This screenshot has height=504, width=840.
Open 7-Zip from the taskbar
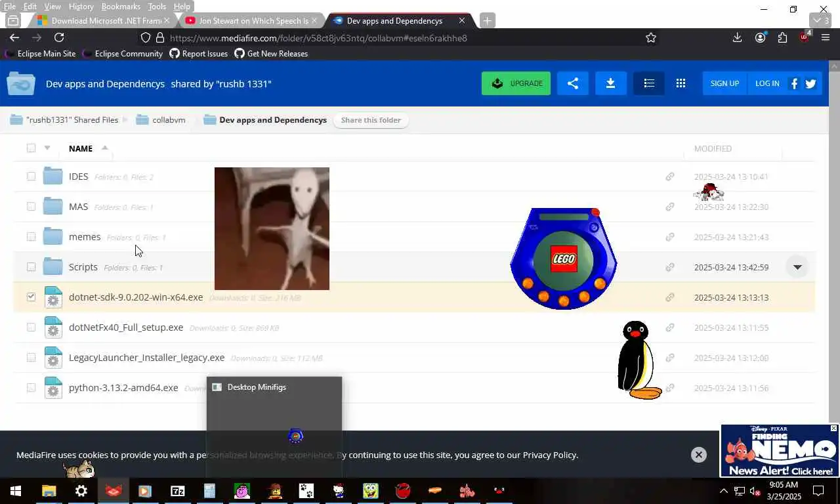coord(178,490)
